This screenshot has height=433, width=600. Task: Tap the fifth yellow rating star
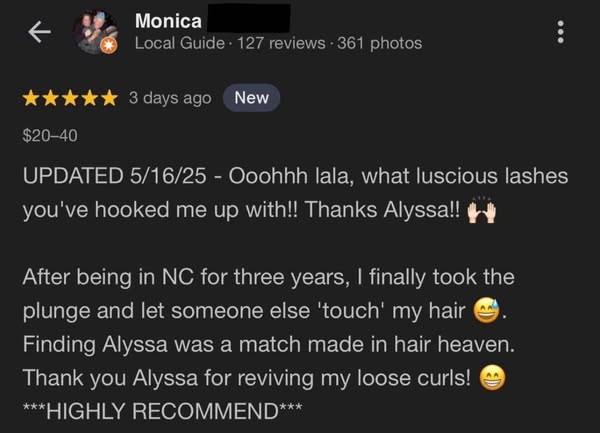[x=110, y=98]
